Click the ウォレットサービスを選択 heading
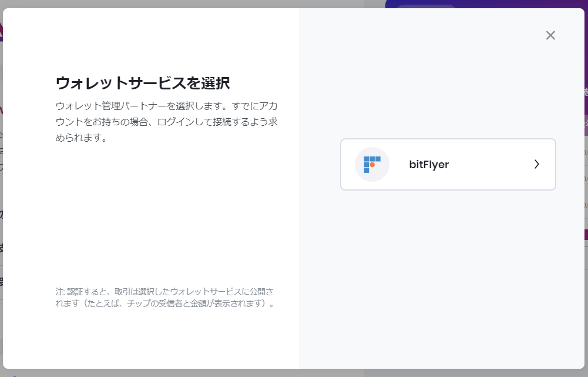This screenshot has height=377, width=588. (143, 83)
